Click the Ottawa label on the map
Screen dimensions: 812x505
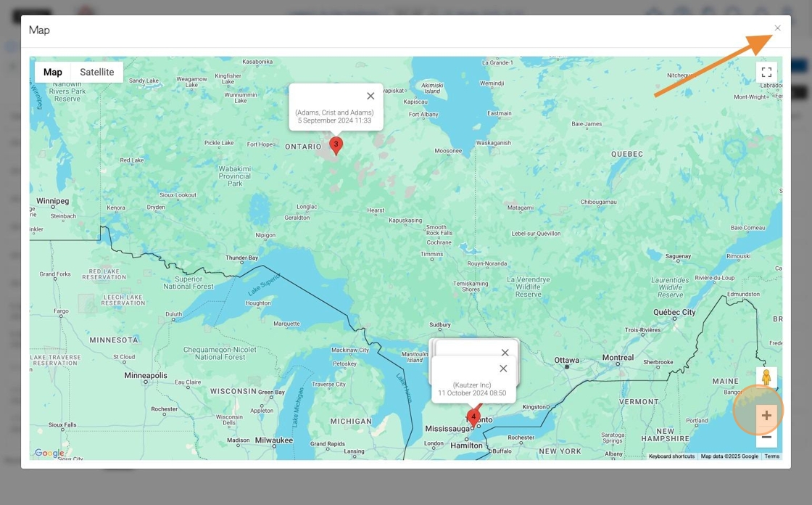566,360
